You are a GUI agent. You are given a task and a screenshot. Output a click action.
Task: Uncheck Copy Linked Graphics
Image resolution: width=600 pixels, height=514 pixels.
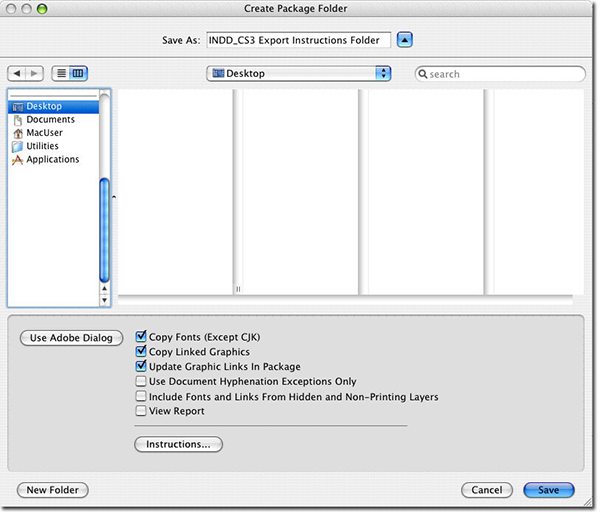click(x=141, y=351)
